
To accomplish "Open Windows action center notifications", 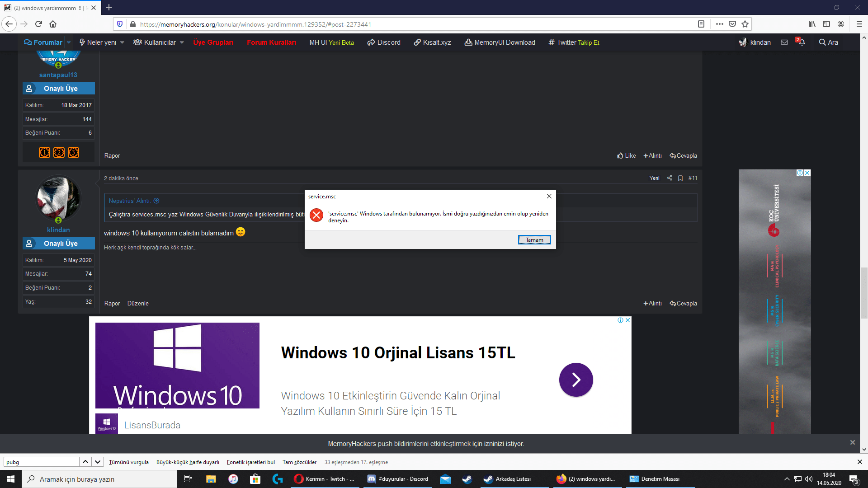I will [854, 479].
